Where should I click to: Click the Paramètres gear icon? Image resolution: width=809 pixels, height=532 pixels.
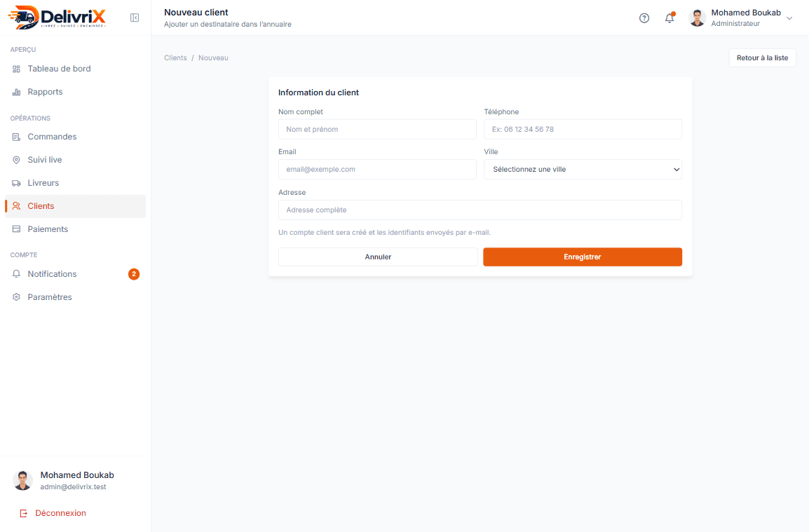click(17, 297)
